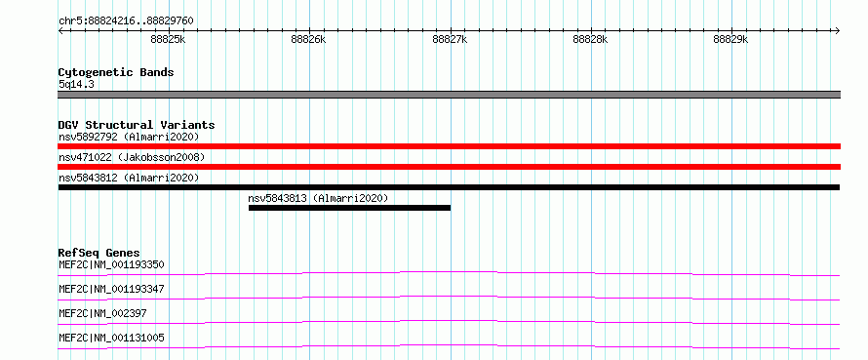Viewport: 868px width, 360px height.
Task: Select the RefSeq Genes track title
Action: point(99,253)
